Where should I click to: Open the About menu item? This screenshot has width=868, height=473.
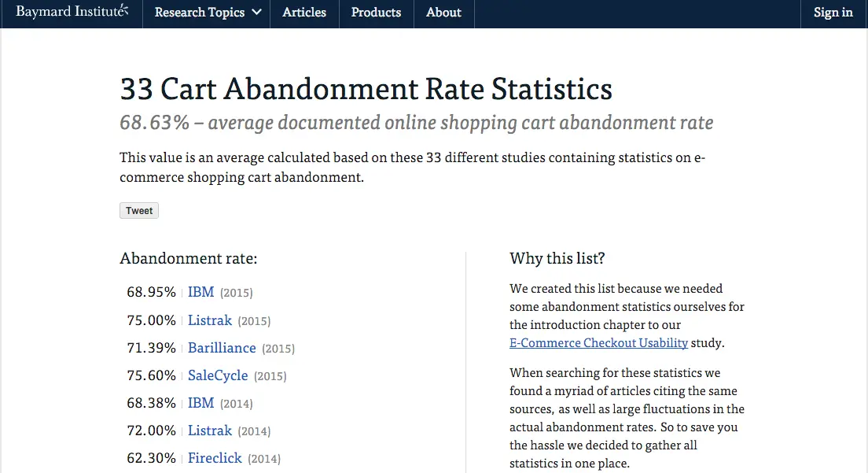pyautogui.click(x=443, y=13)
